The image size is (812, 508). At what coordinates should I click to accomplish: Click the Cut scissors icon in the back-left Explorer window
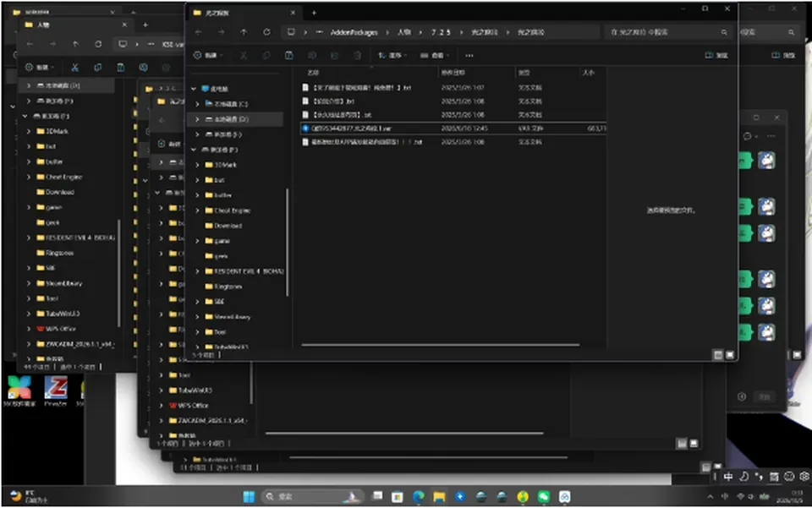(75, 68)
